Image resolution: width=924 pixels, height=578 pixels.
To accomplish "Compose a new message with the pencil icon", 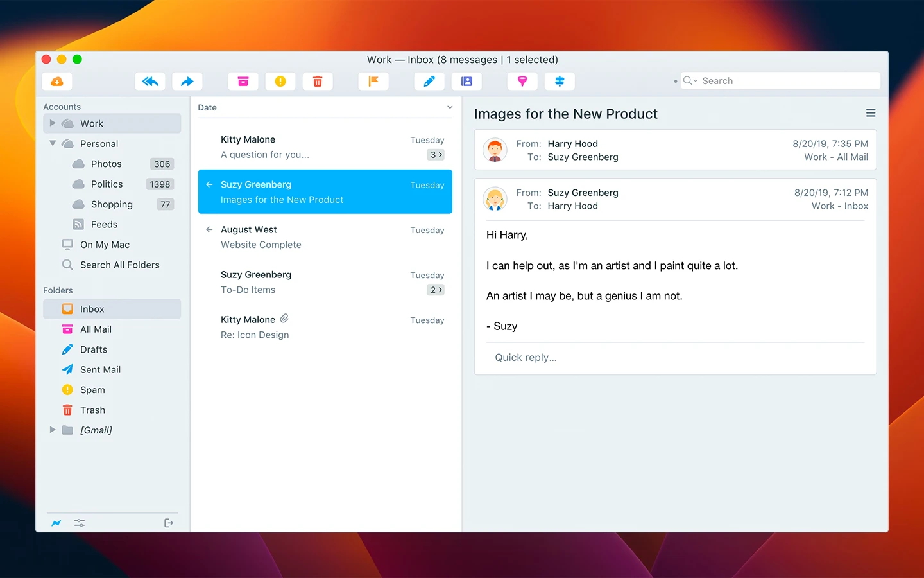I will (x=429, y=82).
